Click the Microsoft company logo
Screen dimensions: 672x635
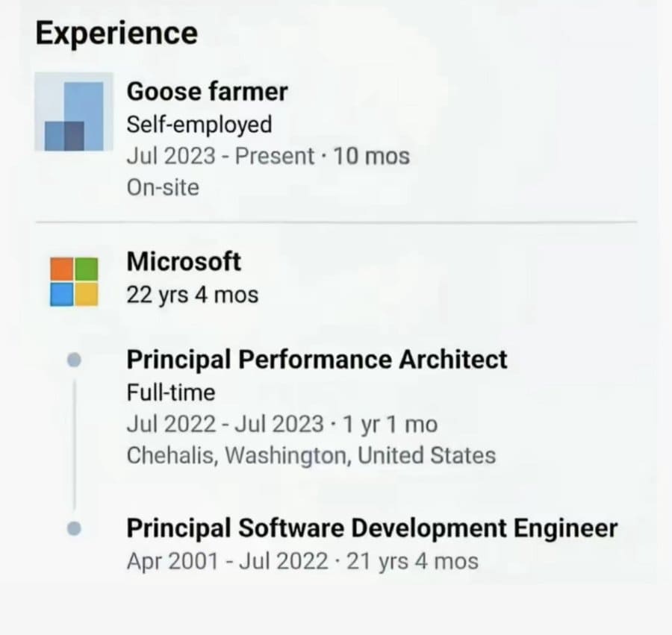(x=74, y=281)
